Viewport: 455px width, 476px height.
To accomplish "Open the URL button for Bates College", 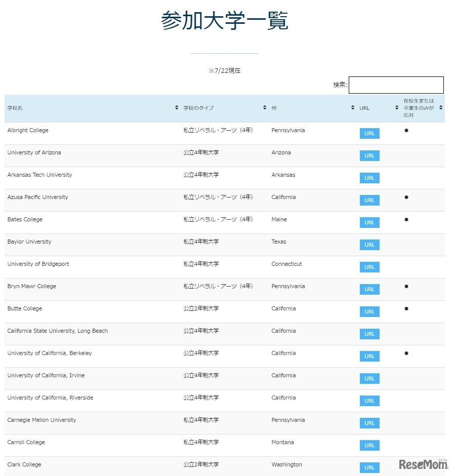I will point(369,222).
